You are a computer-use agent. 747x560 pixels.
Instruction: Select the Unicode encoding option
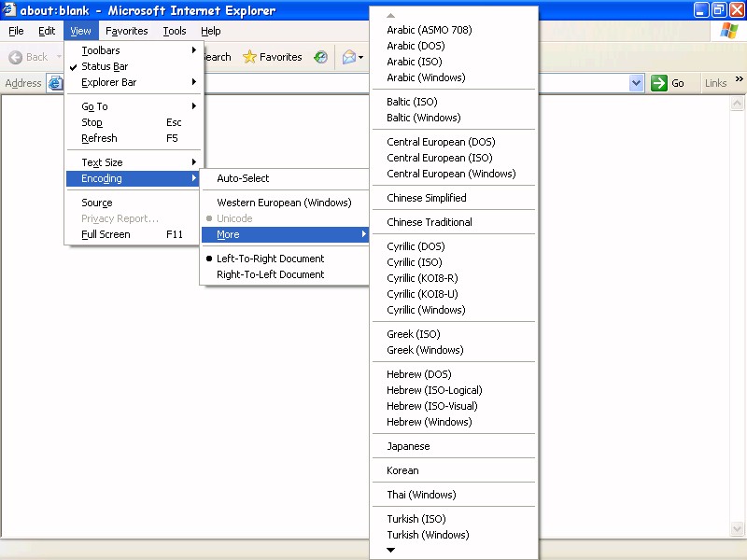285,218
